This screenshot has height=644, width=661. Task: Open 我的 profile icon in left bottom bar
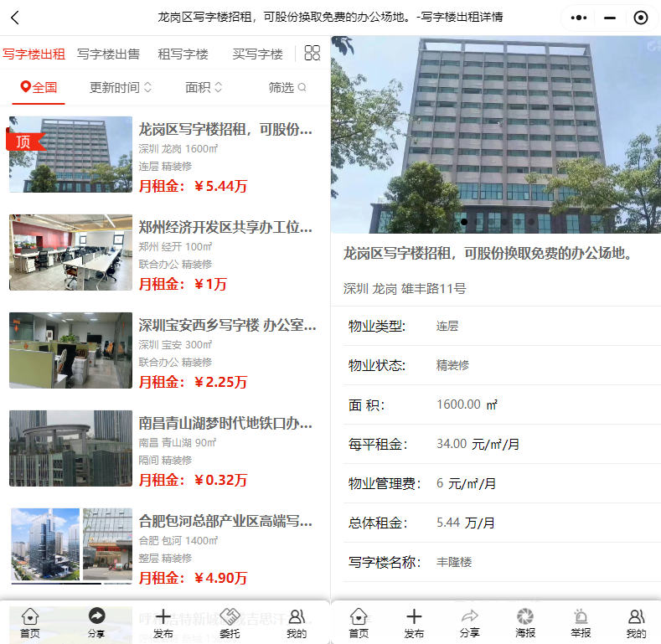click(x=297, y=622)
